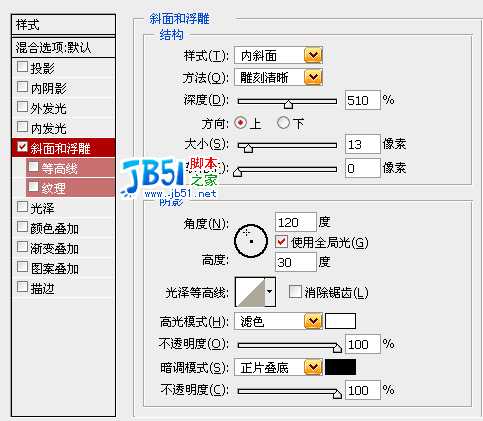Click the angle field showing 120
Viewport: 483px width, 421px height.
[296, 222]
